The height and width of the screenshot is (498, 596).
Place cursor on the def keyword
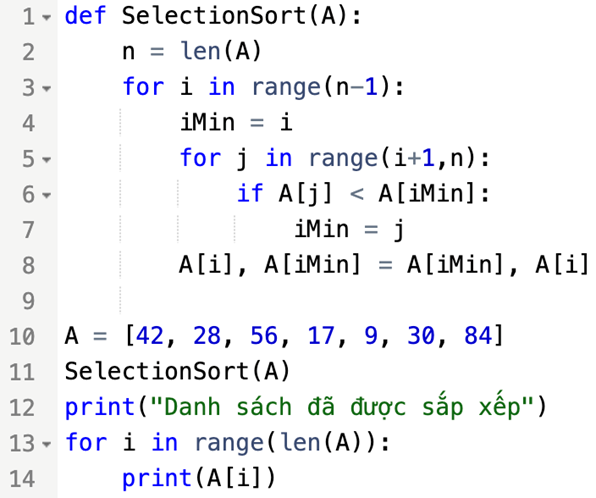pyautogui.click(x=85, y=16)
